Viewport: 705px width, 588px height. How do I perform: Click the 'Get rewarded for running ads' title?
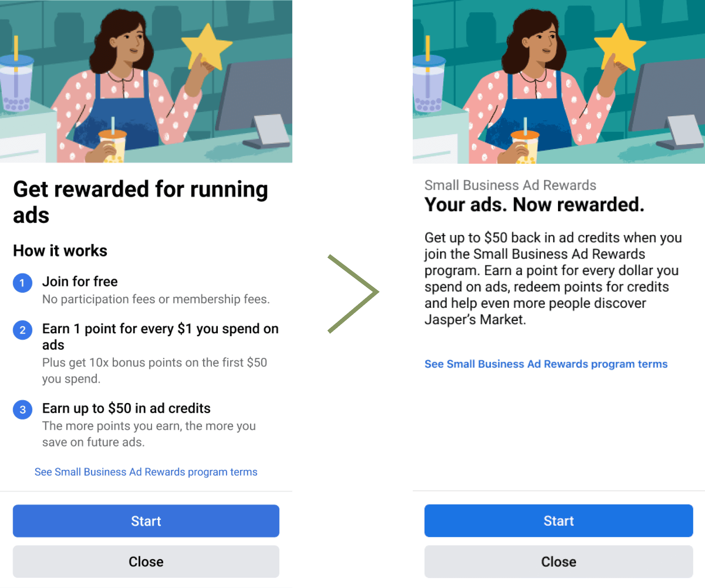(x=140, y=202)
